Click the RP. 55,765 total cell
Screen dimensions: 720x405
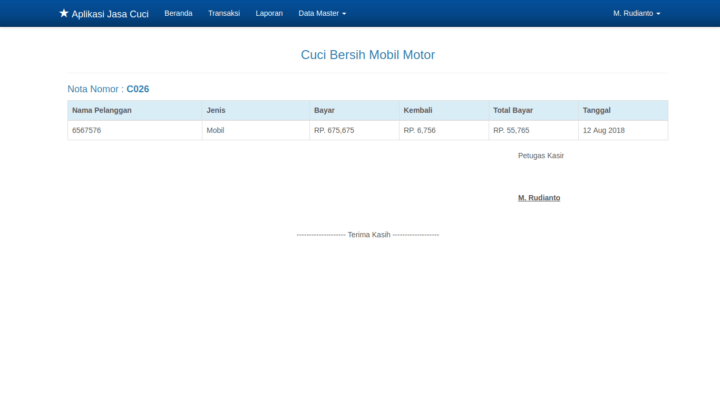pyautogui.click(x=511, y=130)
